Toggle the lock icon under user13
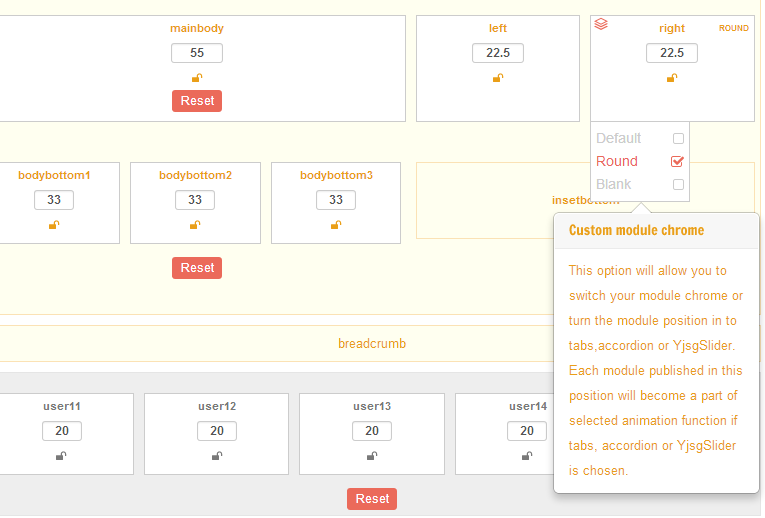765x518 pixels. pos(372,456)
